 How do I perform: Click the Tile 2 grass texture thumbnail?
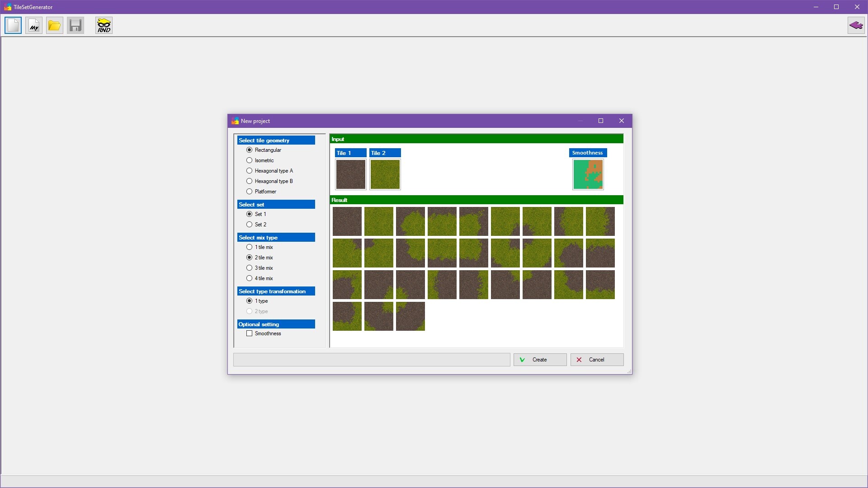click(385, 174)
